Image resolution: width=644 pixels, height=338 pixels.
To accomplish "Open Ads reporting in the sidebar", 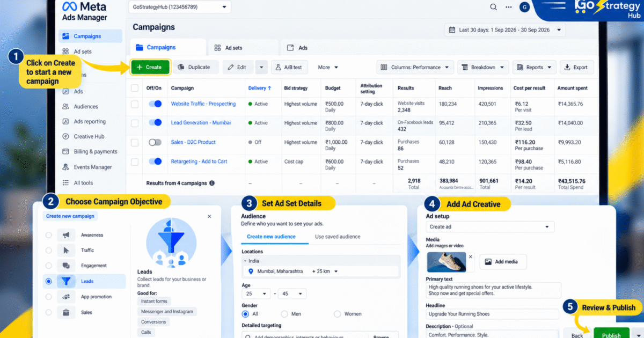I will [91, 121].
